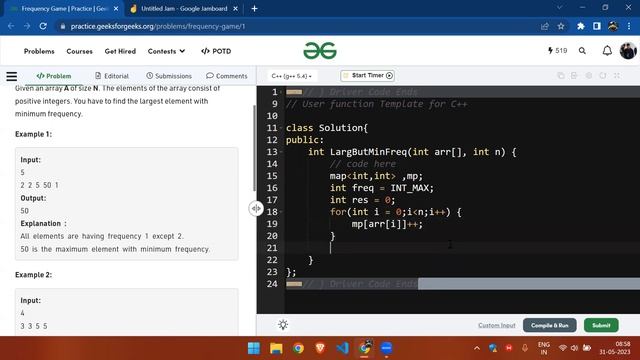Click the browser reload icon
Image resolution: width=640 pixels, height=360 pixels.
(43, 26)
